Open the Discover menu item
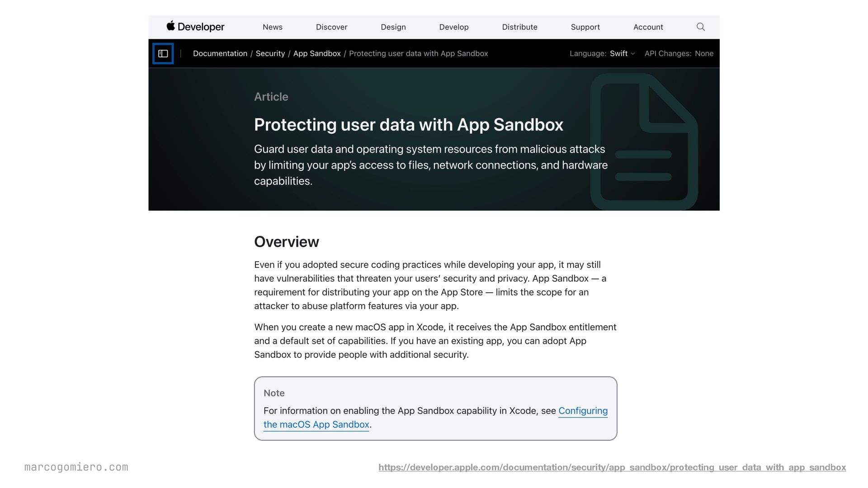 pos(331,27)
